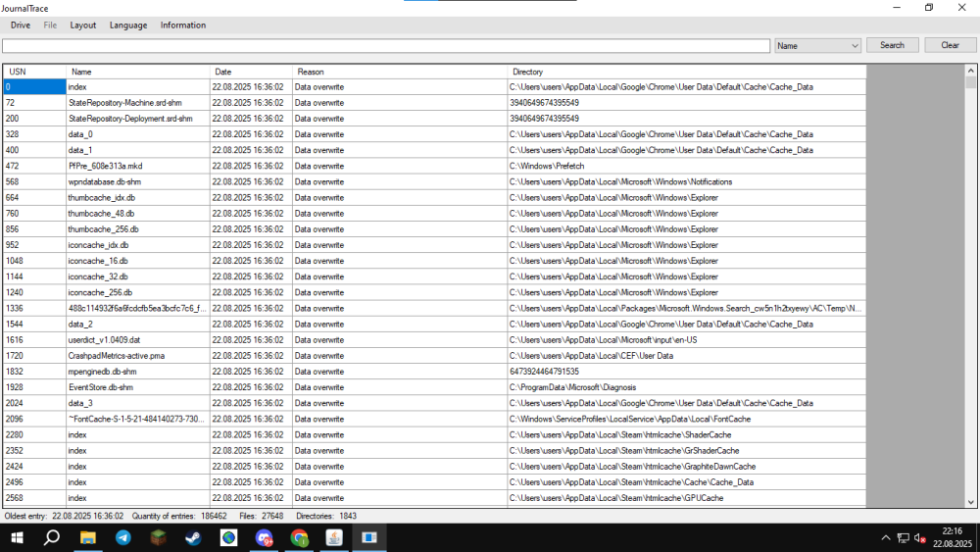Open File Explorer from the taskbar

87,537
